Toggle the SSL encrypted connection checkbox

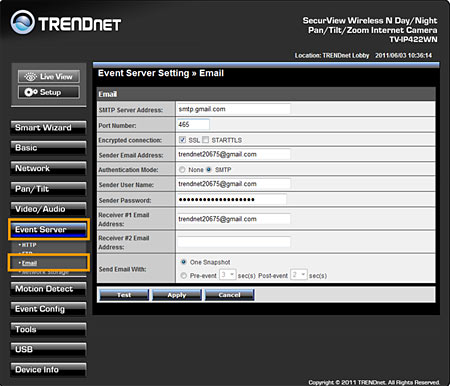click(x=182, y=140)
